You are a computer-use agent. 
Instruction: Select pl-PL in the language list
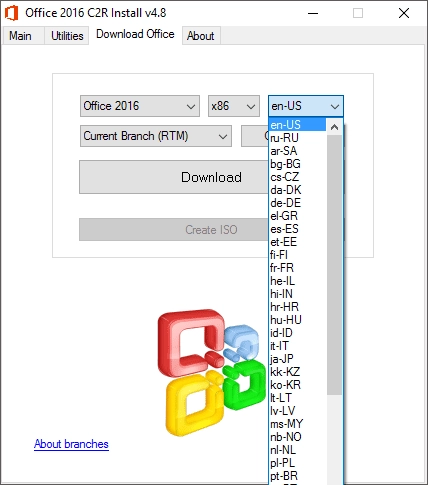(x=297, y=463)
